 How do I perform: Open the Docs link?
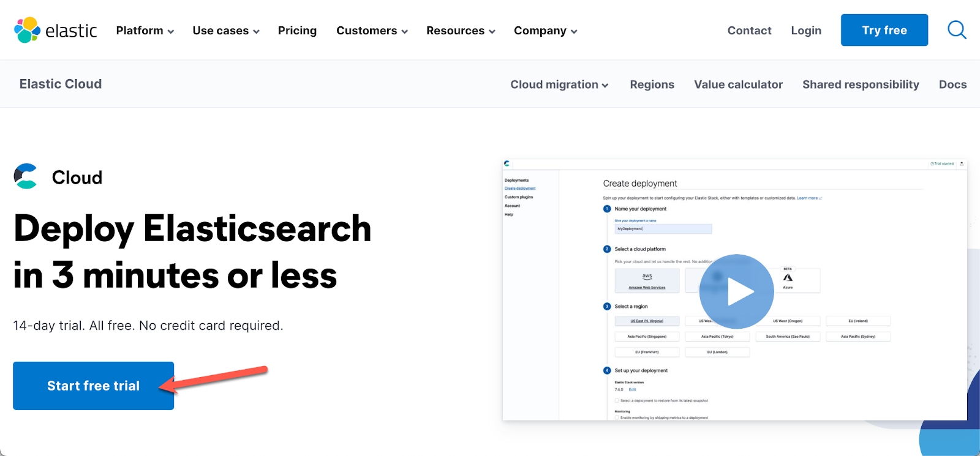952,84
